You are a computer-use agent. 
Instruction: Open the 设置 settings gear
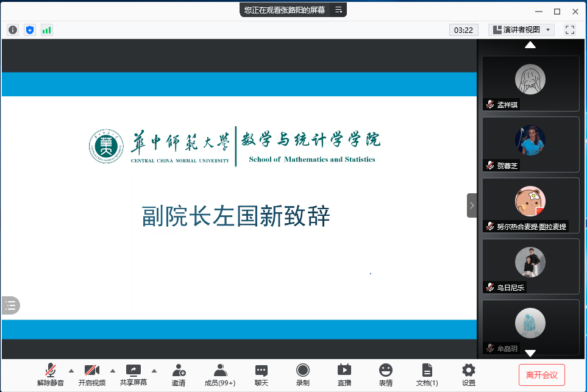[x=469, y=374]
